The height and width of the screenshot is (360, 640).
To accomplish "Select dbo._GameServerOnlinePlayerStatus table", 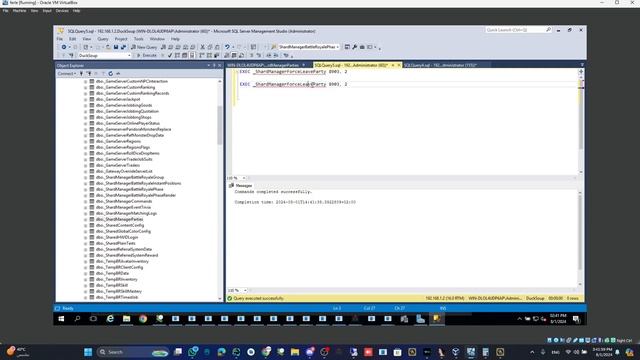I will [128, 123].
